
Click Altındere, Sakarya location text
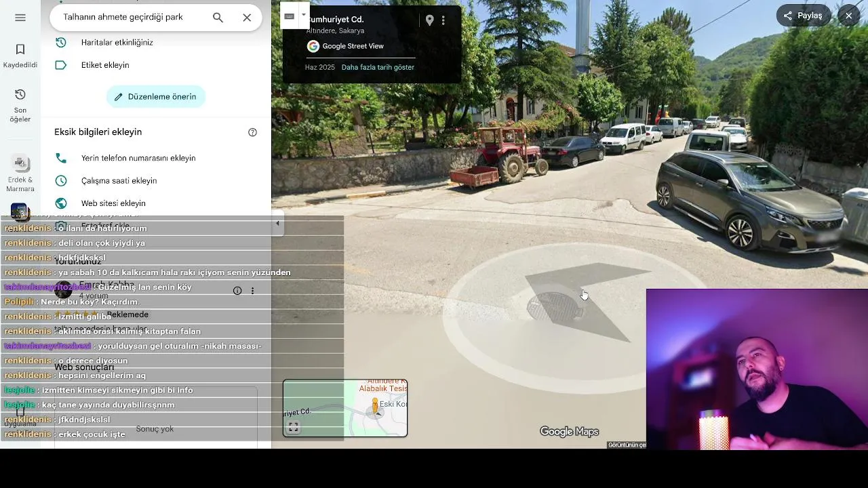(335, 31)
